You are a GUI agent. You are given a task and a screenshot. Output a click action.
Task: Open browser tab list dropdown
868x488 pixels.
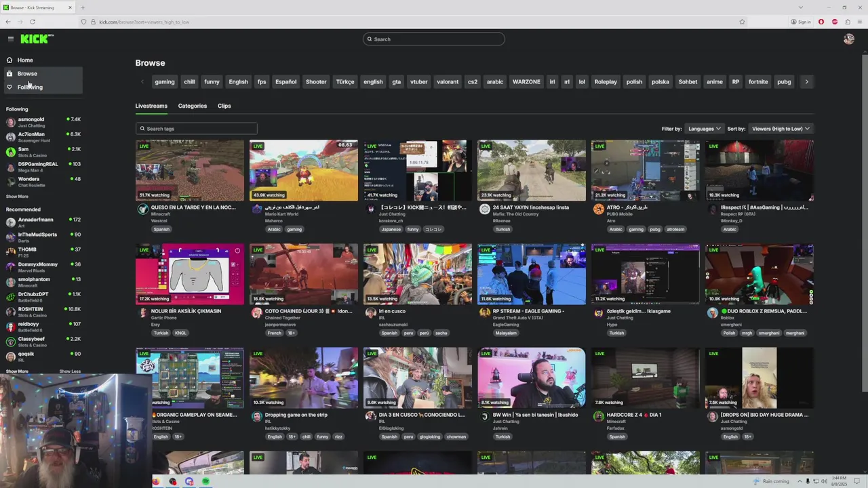point(800,7)
